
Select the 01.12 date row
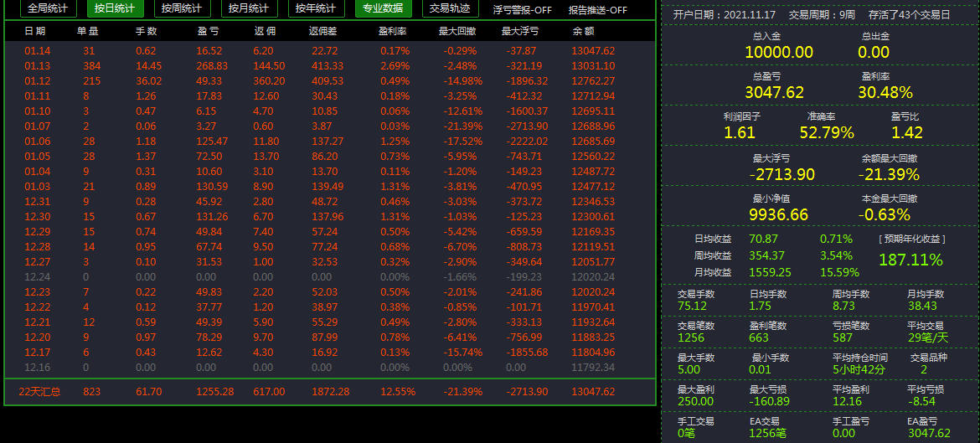[330, 80]
